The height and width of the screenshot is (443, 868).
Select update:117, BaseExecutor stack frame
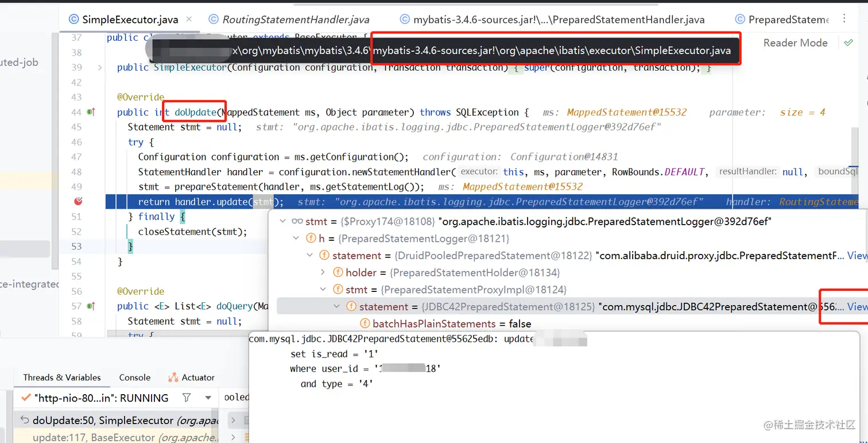117,437
